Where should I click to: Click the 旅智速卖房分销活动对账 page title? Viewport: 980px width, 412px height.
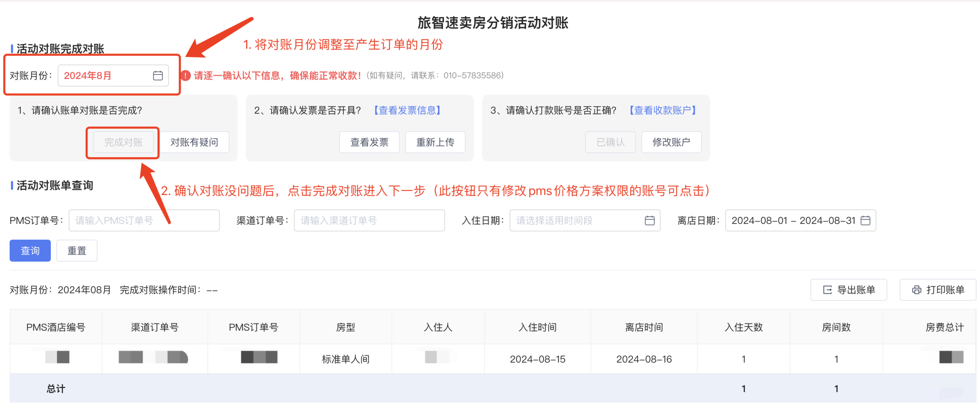click(493, 23)
